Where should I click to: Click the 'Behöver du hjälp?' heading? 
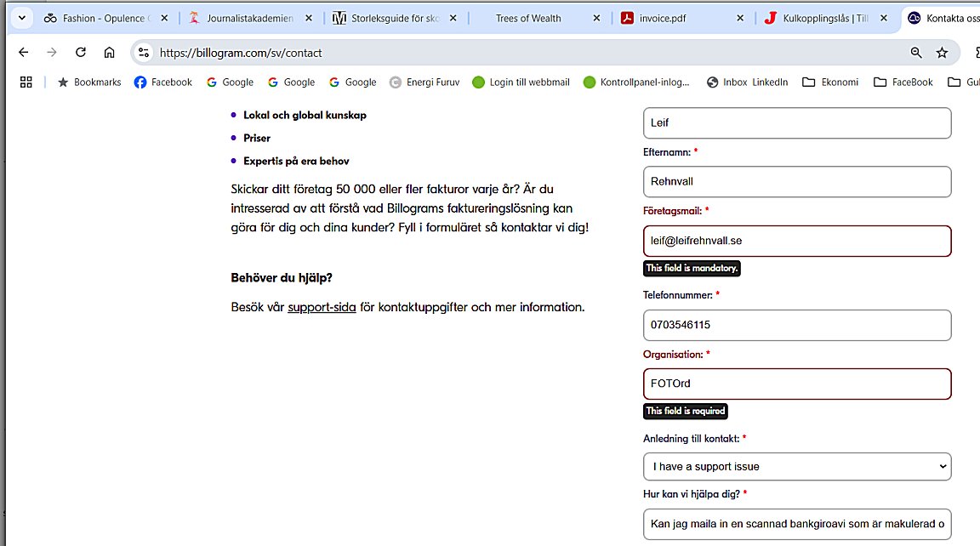(282, 278)
